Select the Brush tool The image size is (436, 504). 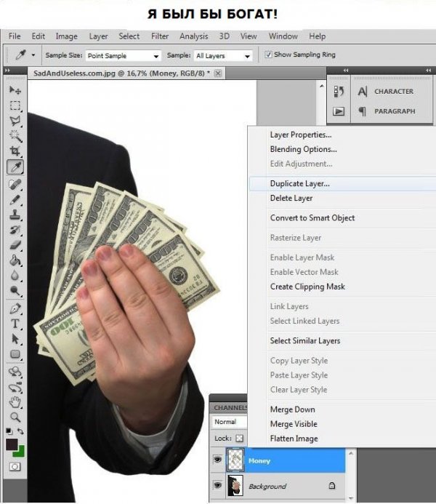pos(15,199)
